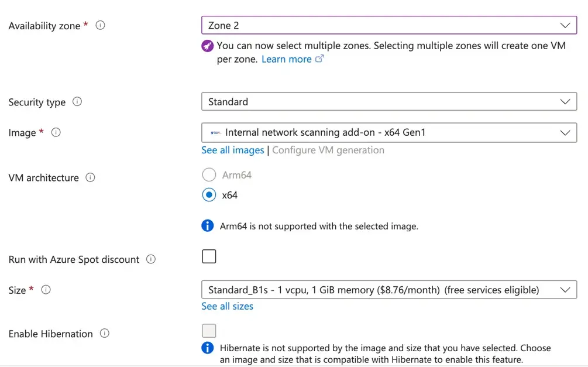Select the Arm64 architecture radio button
The width and height of the screenshot is (588, 367).
[209, 174]
